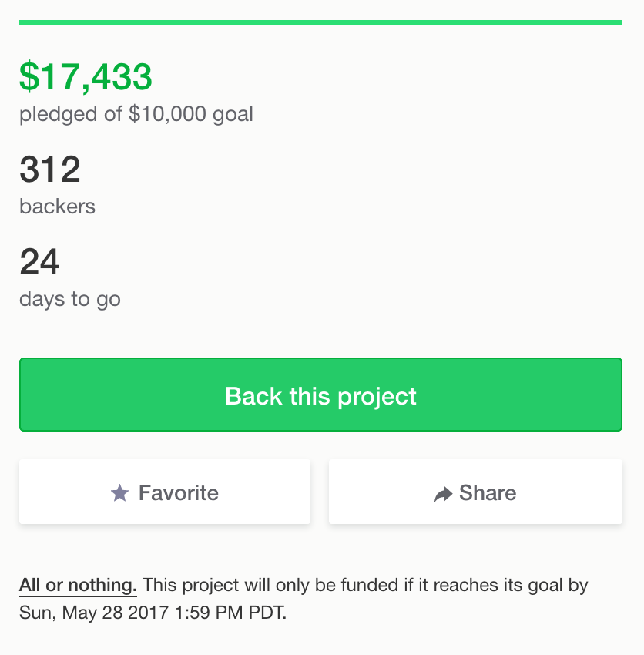The image size is (644, 655).
Task: Click the green funding progress bar
Action: coord(320,22)
